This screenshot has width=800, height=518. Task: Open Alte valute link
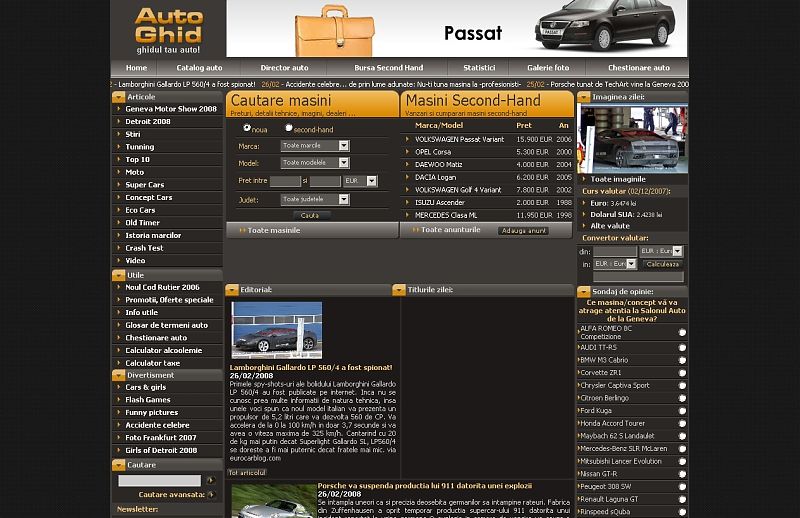[x=610, y=226]
